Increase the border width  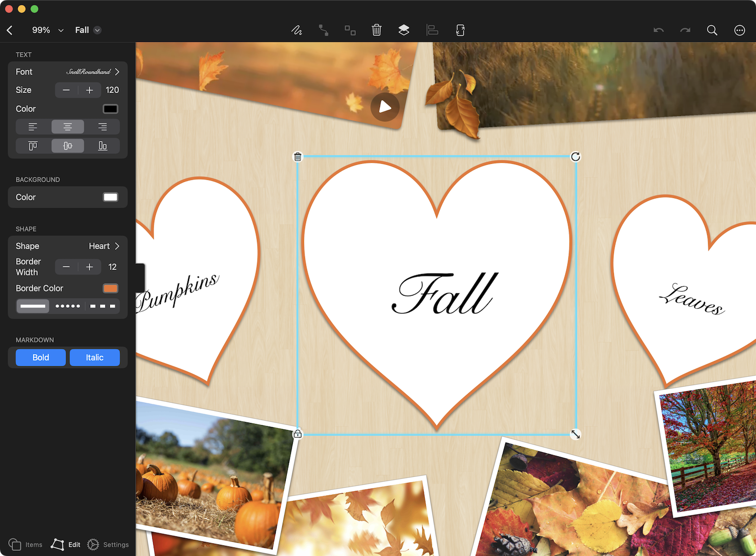[90, 267]
